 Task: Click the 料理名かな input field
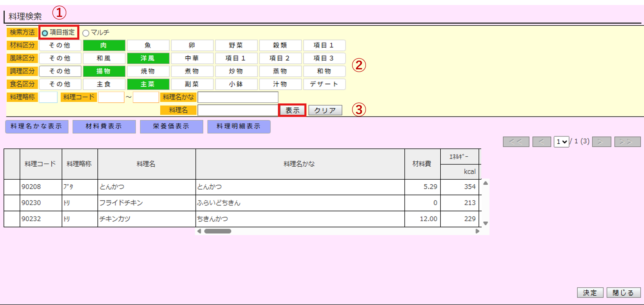pos(238,97)
